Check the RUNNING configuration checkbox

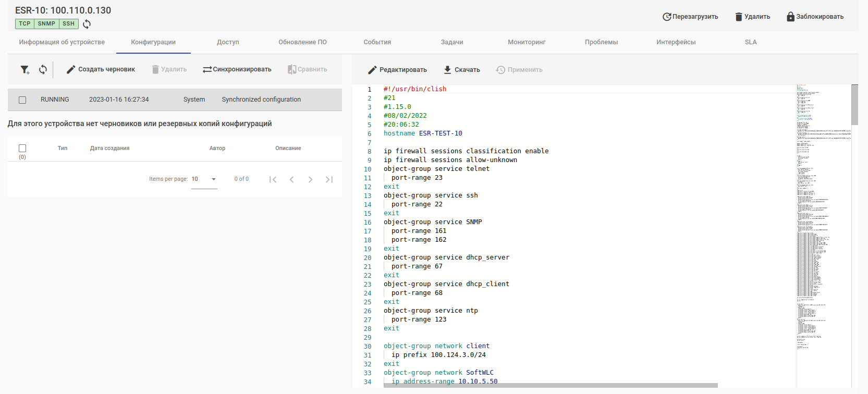22,100
